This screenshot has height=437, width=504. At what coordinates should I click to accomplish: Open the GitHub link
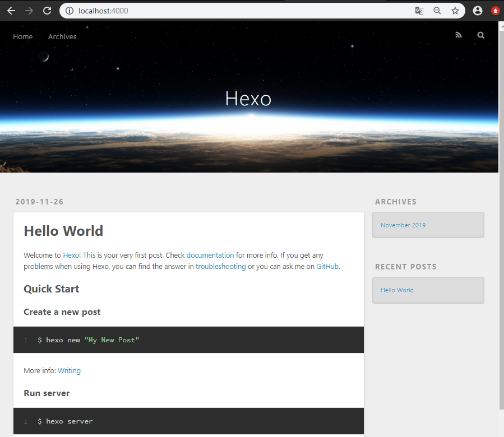point(327,266)
